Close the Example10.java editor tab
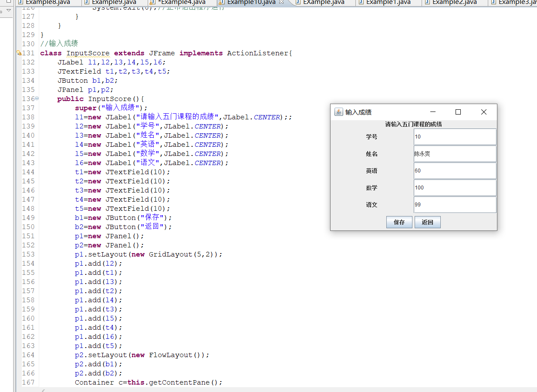 coord(281,2)
